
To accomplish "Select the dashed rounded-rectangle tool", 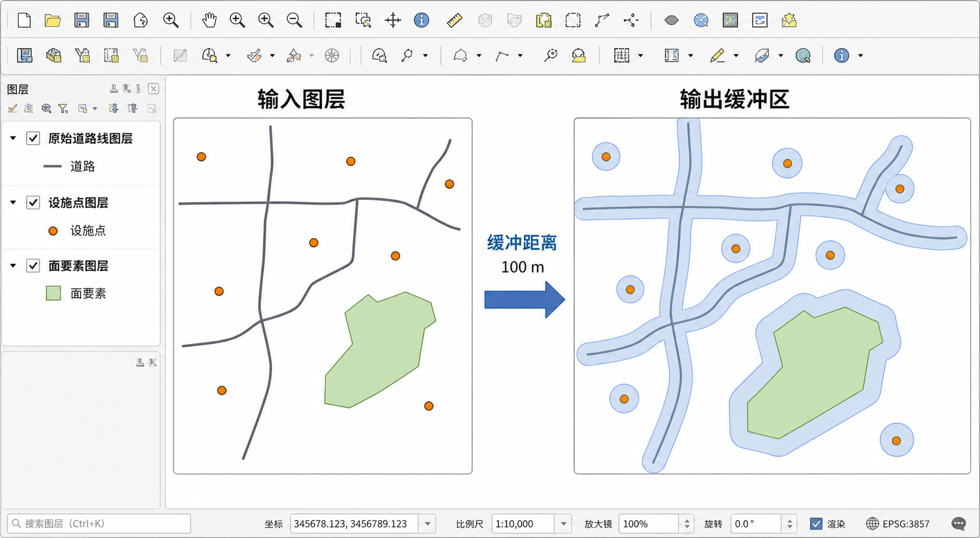I will [x=572, y=20].
